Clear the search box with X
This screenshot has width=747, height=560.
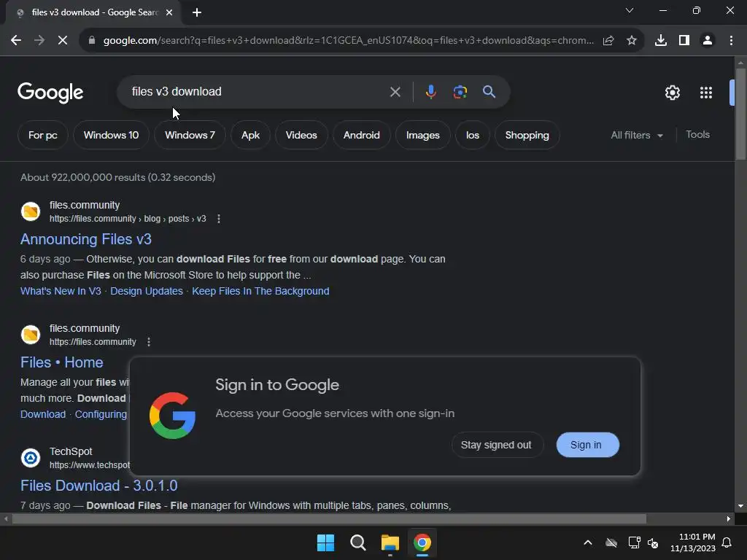395,92
